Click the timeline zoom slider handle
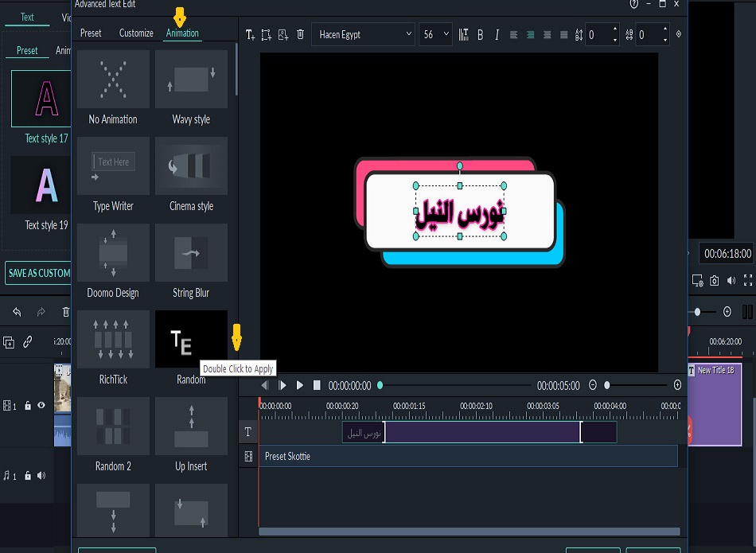Viewport: 756px width, 553px height. (607, 385)
